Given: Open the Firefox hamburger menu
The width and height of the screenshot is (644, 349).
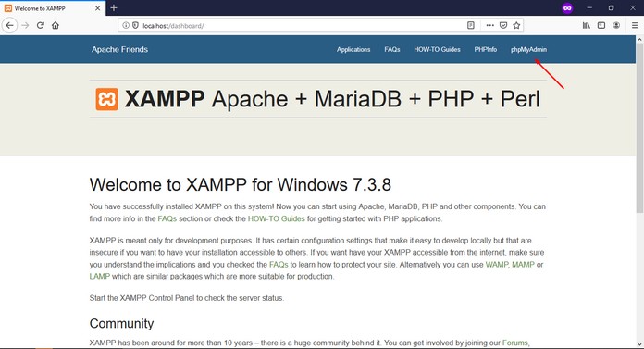Looking at the screenshot, I should click(635, 26).
